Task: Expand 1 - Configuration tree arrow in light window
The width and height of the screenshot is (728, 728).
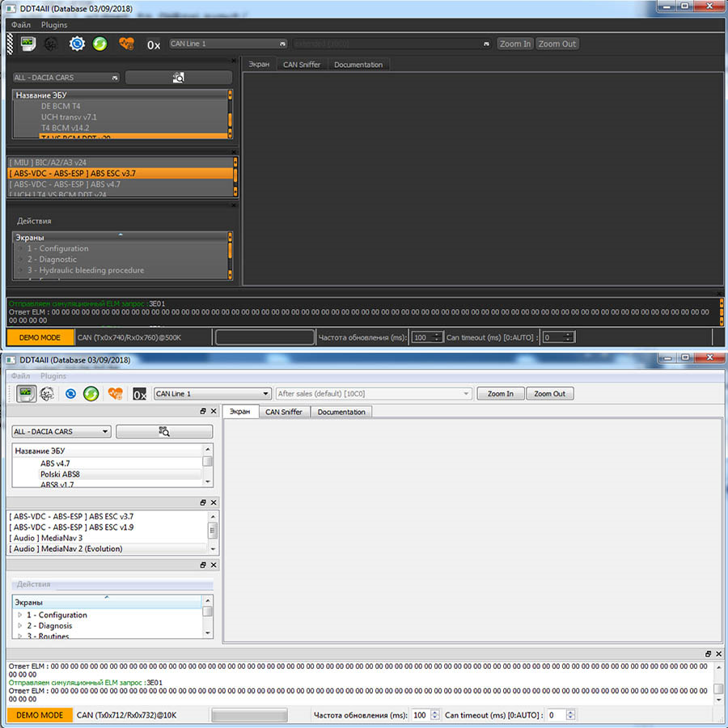Action: click(x=20, y=615)
